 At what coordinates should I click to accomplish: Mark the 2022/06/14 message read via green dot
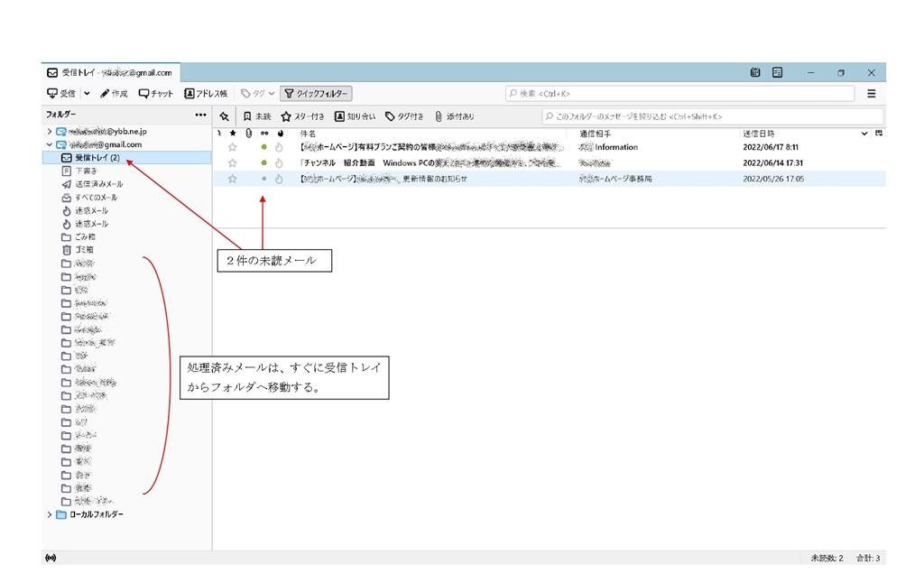pyautogui.click(x=264, y=162)
